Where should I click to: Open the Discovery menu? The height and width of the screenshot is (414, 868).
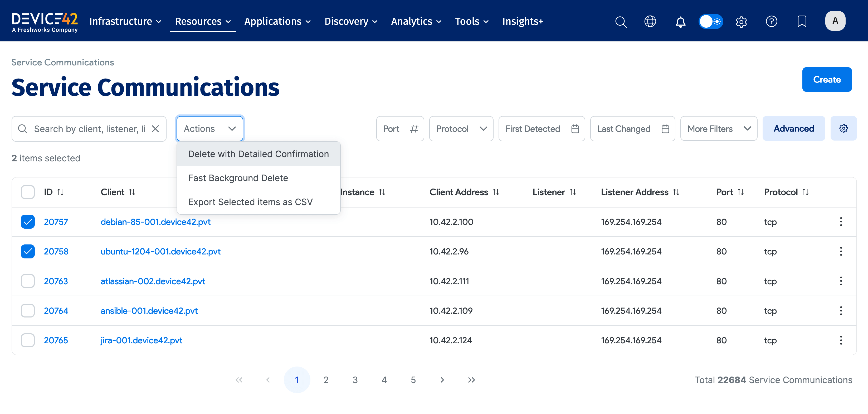pos(347,21)
